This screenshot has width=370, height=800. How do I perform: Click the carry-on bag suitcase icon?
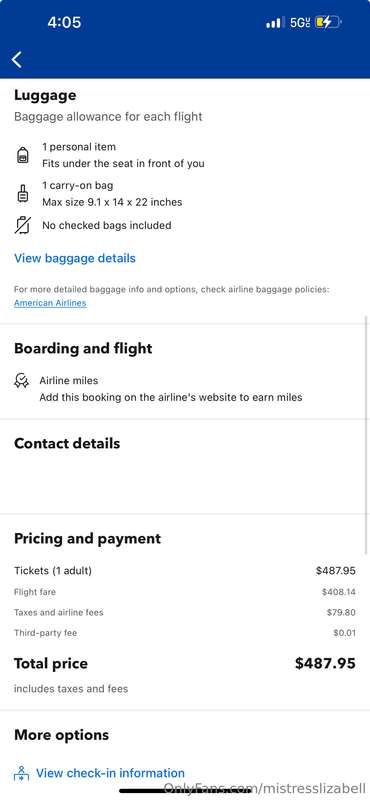click(22, 194)
